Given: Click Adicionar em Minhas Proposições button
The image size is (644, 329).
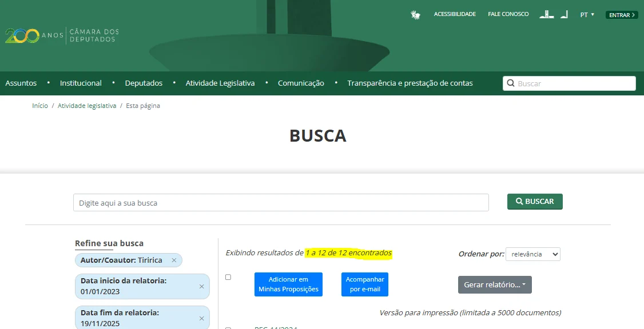Looking at the screenshot, I should point(288,284).
